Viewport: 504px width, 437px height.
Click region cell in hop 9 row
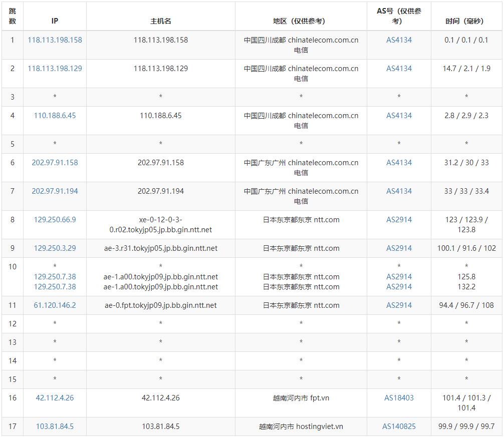tap(301, 248)
